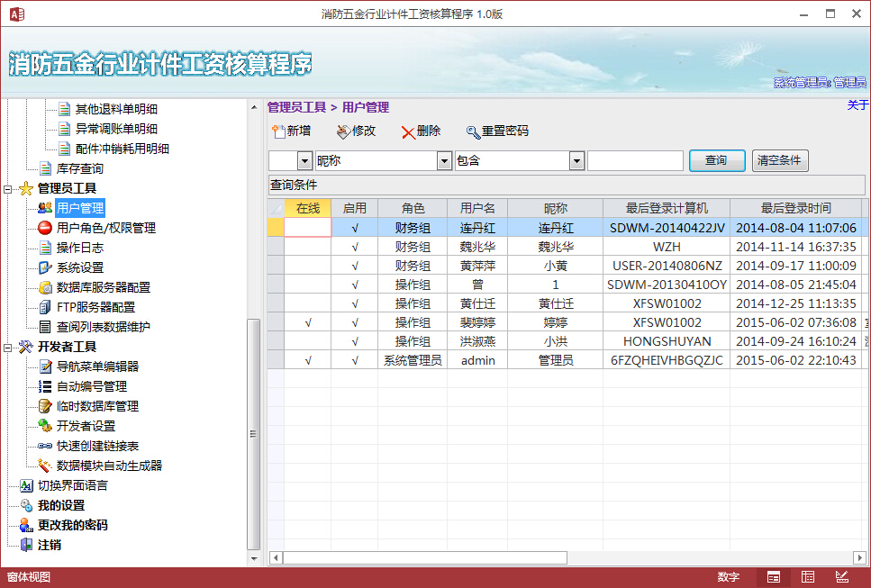Image resolution: width=871 pixels, height=588 pixels.
Task: Click the red icon of 用户角色/权限管理
Action: click(45, 228)
